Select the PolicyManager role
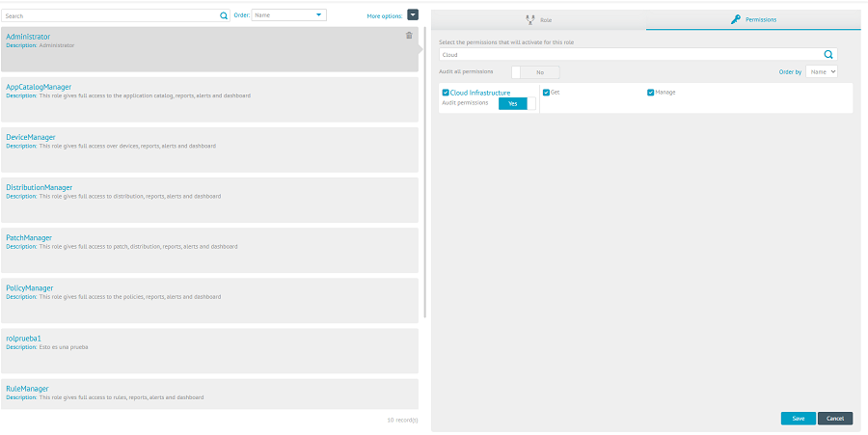 click(x=210, y=301)
